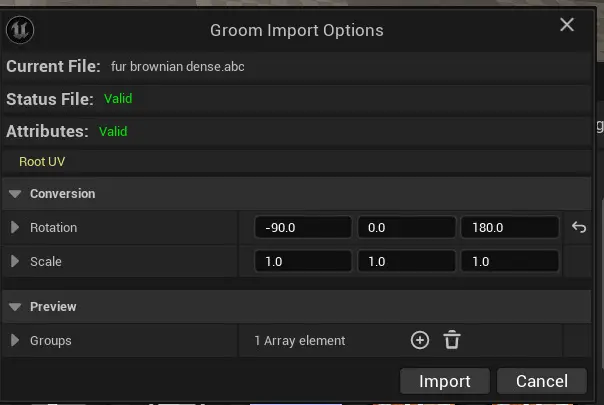Screen dimensions: 604x405
Task: Collapse the Preview section
Action: (x=14, y=306)
